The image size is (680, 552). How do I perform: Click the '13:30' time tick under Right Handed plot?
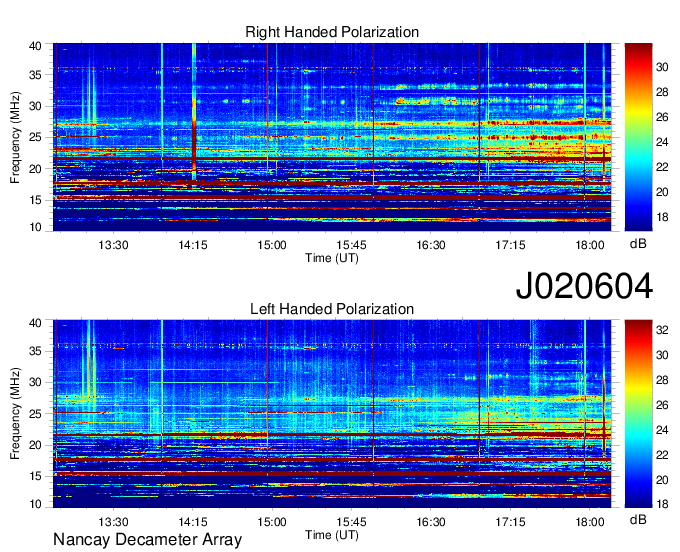[x=113, y=245]
